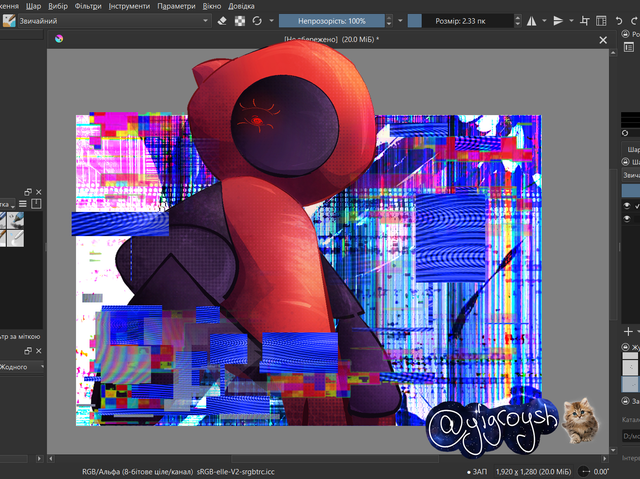Screen dimensions: 640x479
Task: Expand the dropdown arrow after the opacity slider
Action: pyautogui.click(x=400, y=20)
